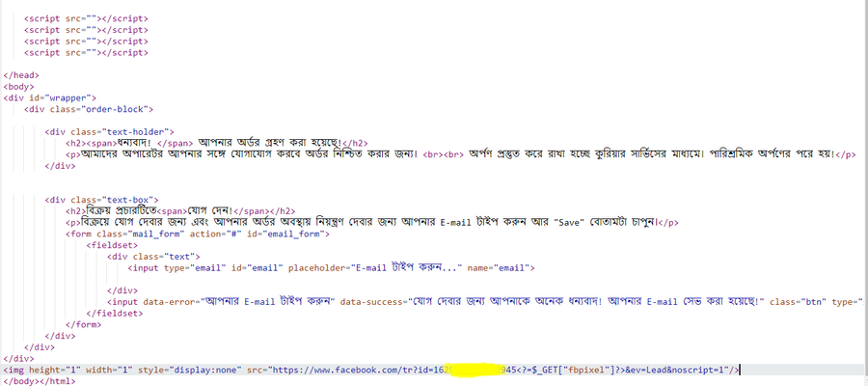Click the input data-error attribute line
Viewport: 868px width, 386px height.
click(222, 301)
